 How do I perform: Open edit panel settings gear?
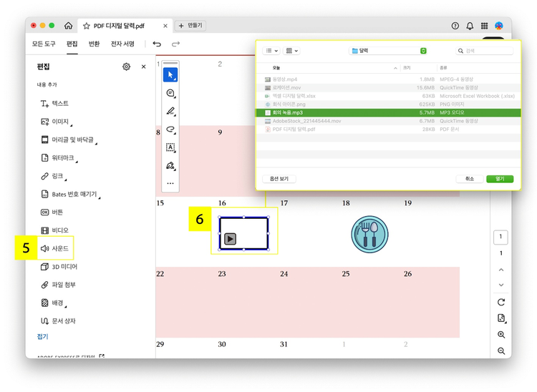click(126, 67)
